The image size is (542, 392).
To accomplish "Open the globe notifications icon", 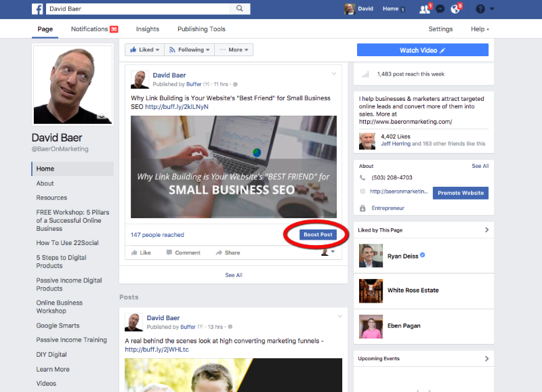I will click(x=456, y=9).
